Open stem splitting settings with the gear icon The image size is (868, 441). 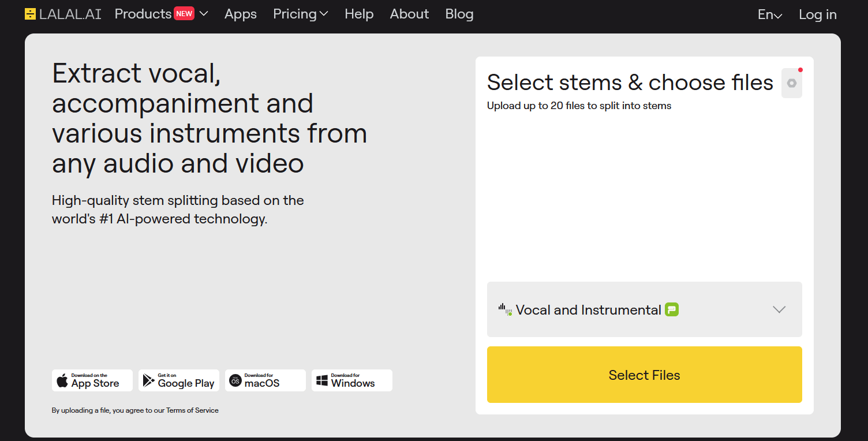(791, 83)
